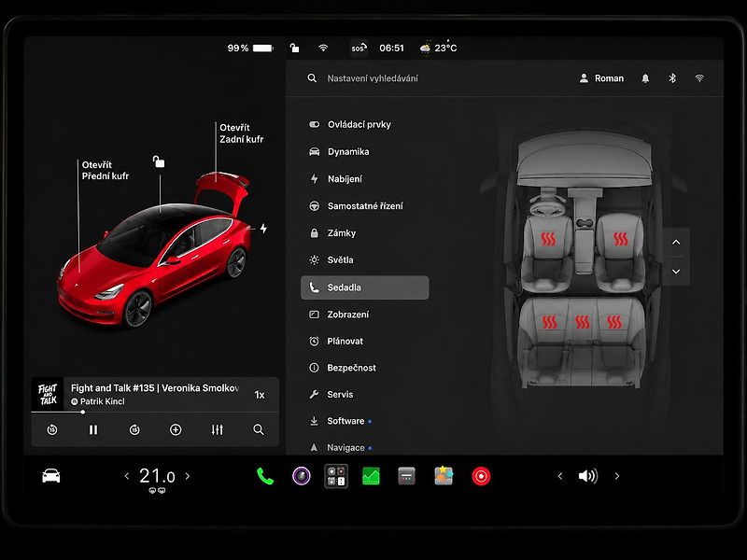747x560 pixels.
Task: Change playback speed 1x
Action: (x=260, y=395)
